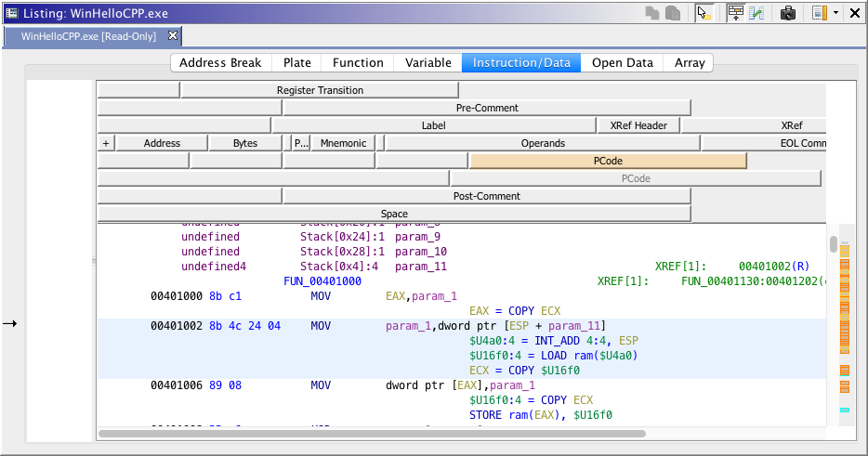The height and width of the screenshot is (456, 868).
Task: Click the XRef Header field block
Action: coord(638,125)
